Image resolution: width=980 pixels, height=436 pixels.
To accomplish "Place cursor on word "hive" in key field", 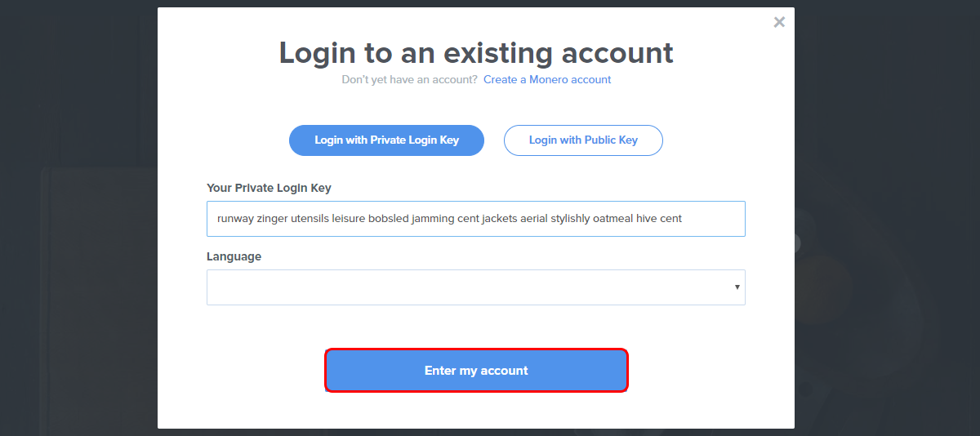I will click(x=646, y=219).
